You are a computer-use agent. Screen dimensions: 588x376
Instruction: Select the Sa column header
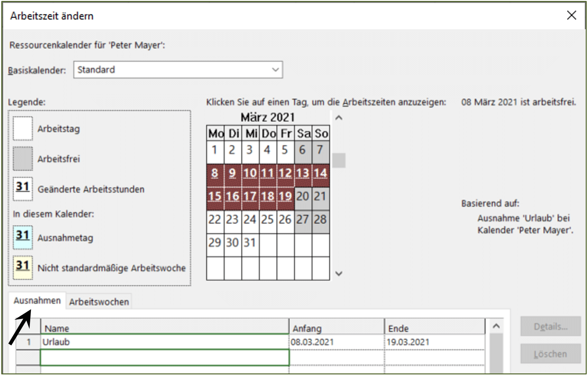point(303,133)
